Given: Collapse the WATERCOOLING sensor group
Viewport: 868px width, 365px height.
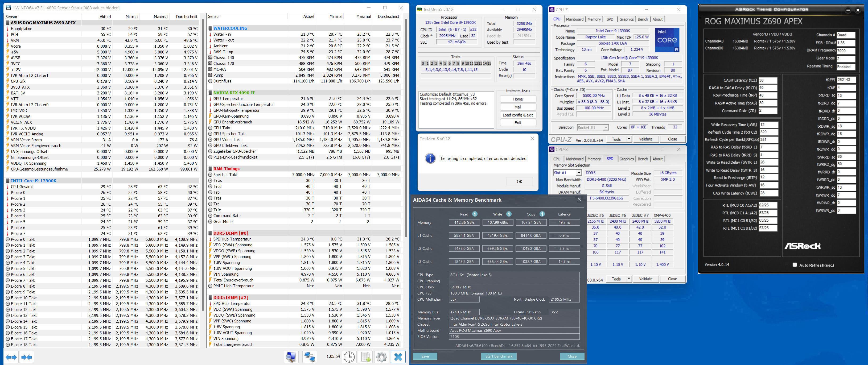Looking at the screenshot, I should pyautogui.click(x=210, y=28).
